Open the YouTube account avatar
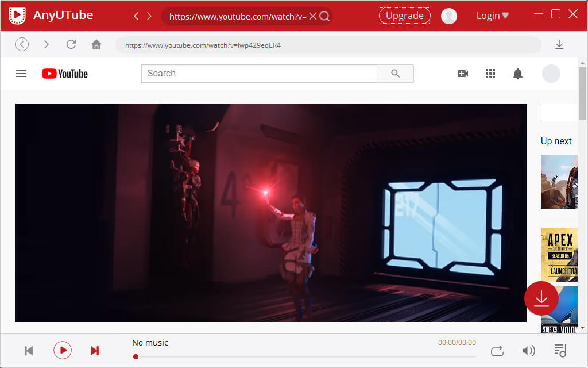This screenshot has width=588, height=368. (x=551, y=74)
